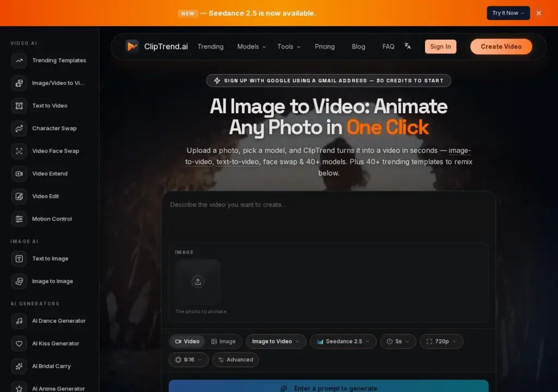Open Character Swap sidebar icon

[x=19, y=128]
